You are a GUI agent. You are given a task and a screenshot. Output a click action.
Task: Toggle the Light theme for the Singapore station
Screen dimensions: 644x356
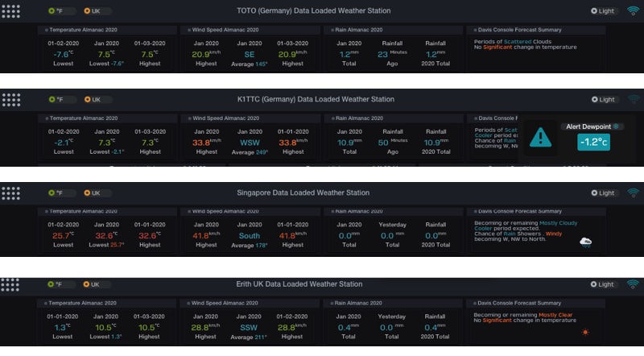click(602, 193)
